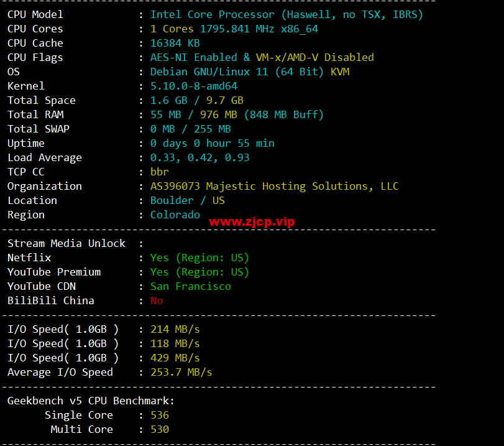Click the CPU cores value '1 Cores 1795.841 MHz x86_64'

coord(234,29)
